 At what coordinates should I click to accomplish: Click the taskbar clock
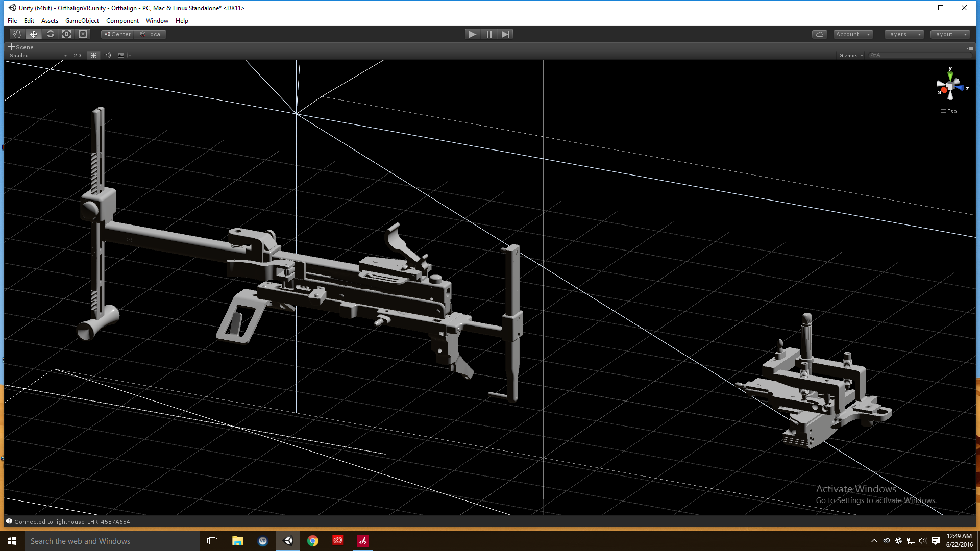pyautogui.click(x=959, y=541)
